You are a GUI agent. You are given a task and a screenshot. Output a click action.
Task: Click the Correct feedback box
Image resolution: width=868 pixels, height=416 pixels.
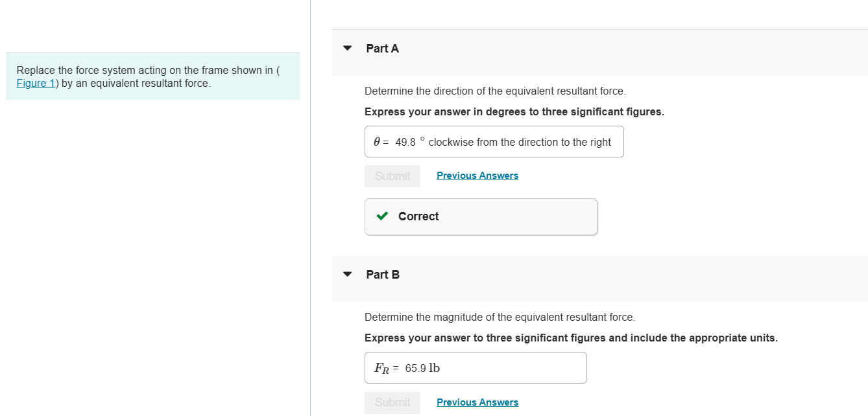pyautogui.click(x=480, y=216)
